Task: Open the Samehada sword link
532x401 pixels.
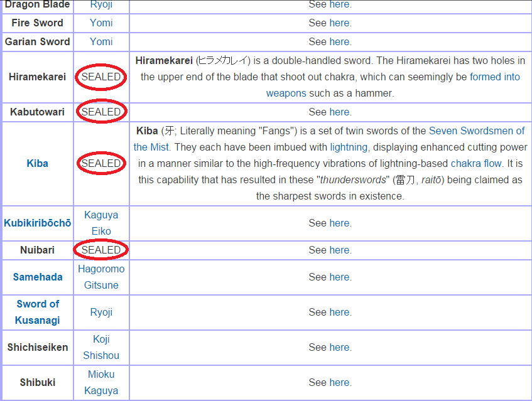Action: (x=37, y=277)
